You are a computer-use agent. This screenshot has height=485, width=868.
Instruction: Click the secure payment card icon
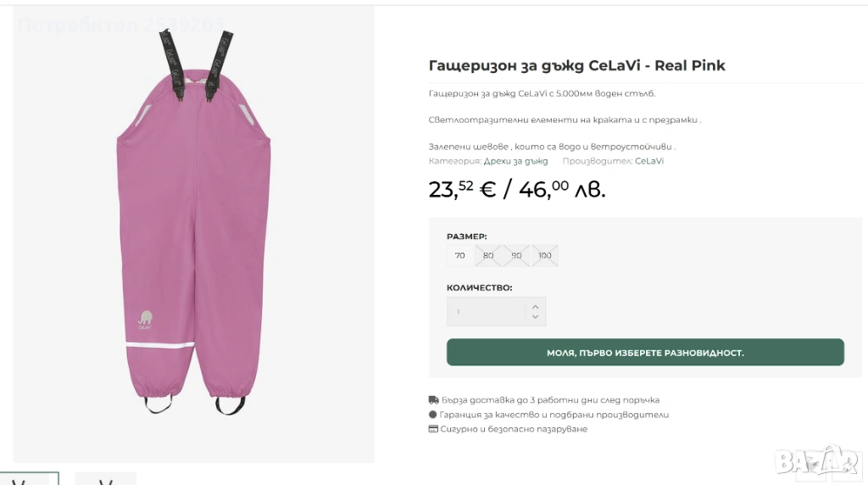[433, 429]
